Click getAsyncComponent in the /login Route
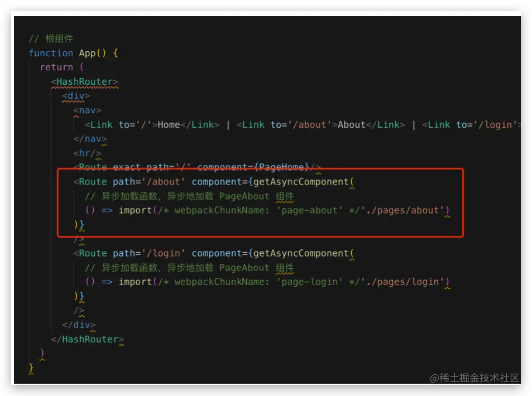 coord(301,254)
